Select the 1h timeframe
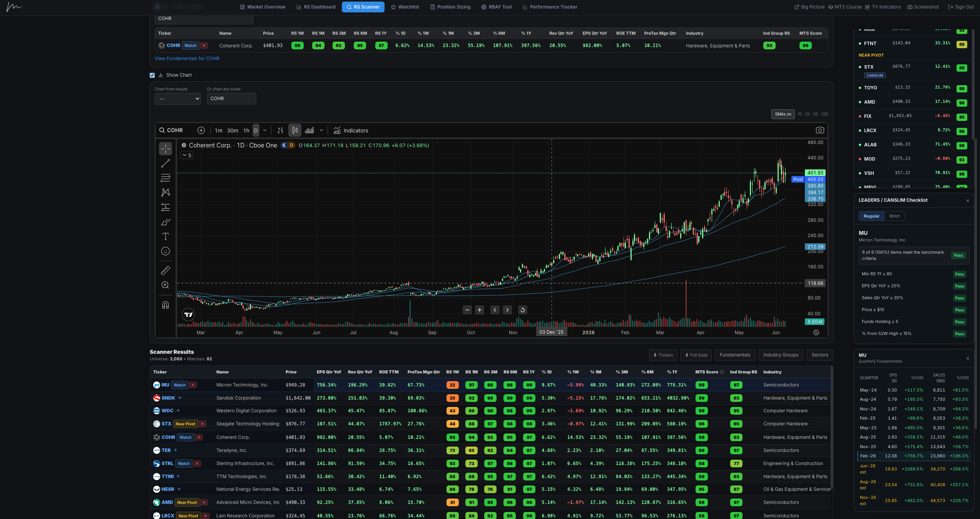Viewport: 980px width, 519px height. 246,131
